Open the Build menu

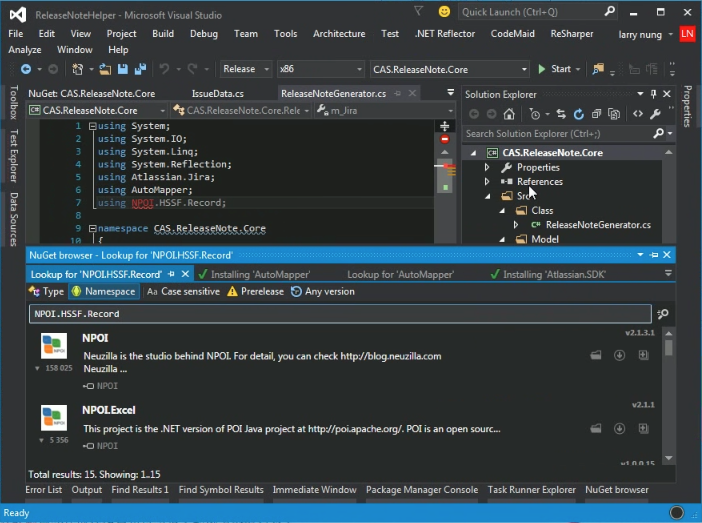pos(163,34)
